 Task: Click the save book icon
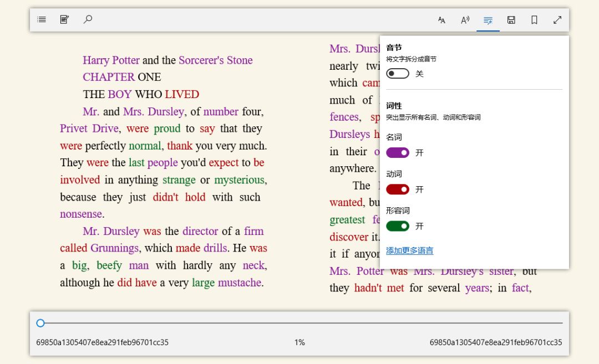511,20
